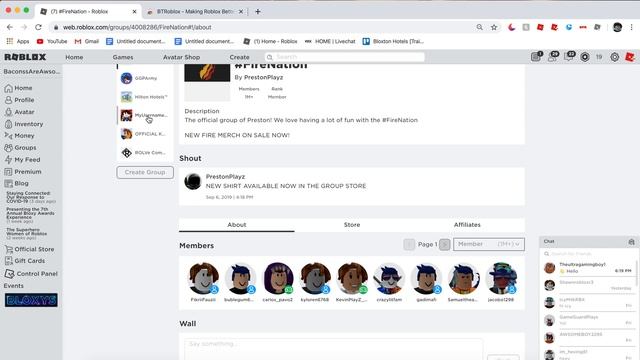Image resolution: width=640 pixels, height=360 pixels.
Task: Open the Apps bookmarks shortcut
Action: 18,41
